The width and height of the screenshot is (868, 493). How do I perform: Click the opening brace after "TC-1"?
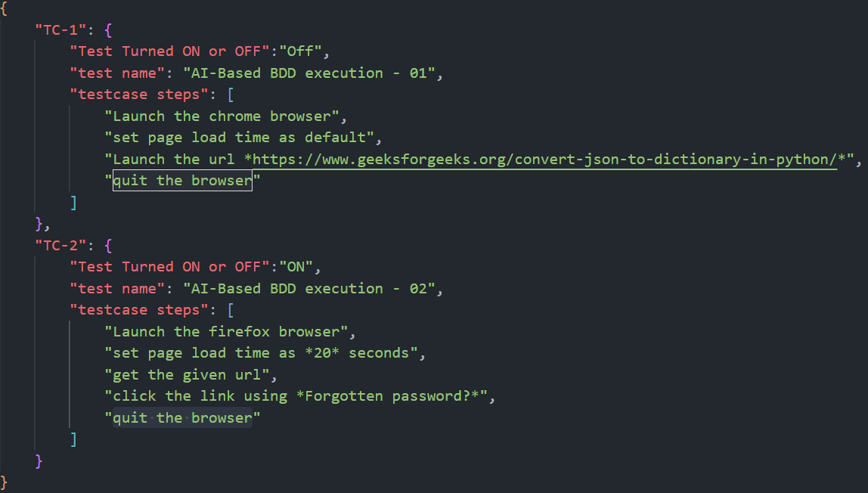point(108,30)
